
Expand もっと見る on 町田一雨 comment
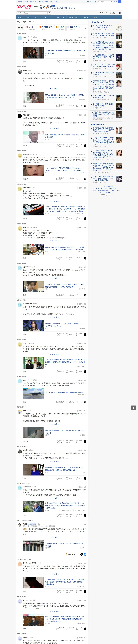pyautogui.click(x=54, y=128)
